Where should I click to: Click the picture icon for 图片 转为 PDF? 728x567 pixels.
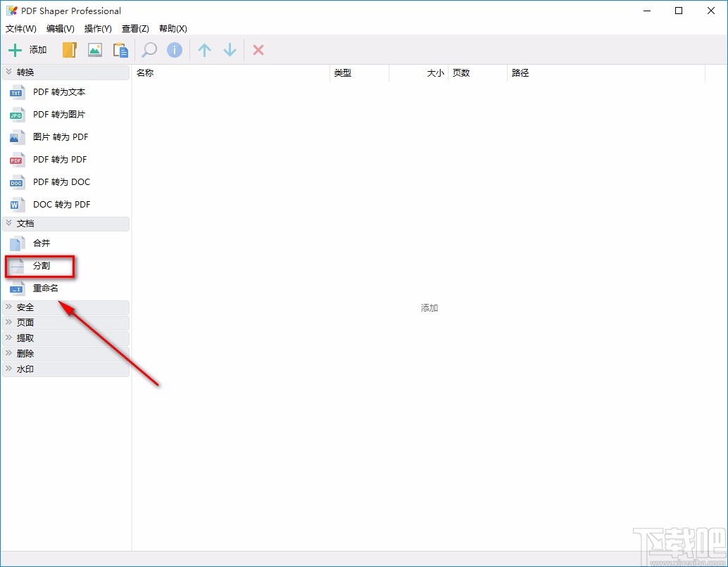point(17,137)
